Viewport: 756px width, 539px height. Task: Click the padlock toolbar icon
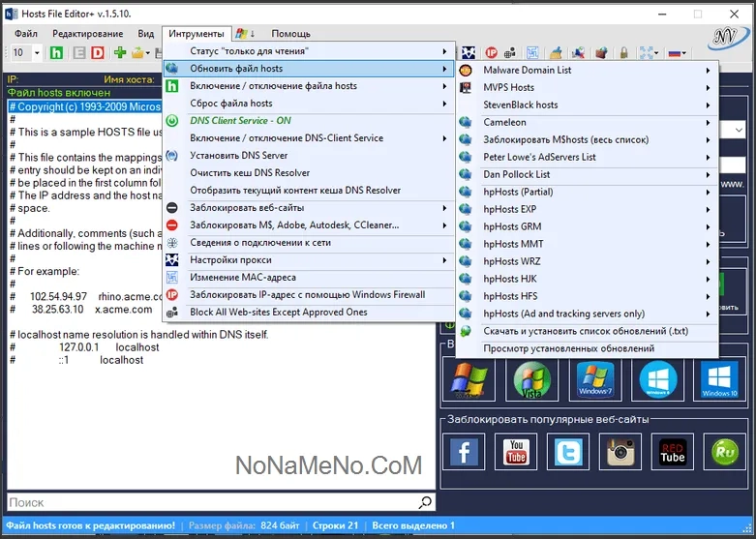point(624,52)
